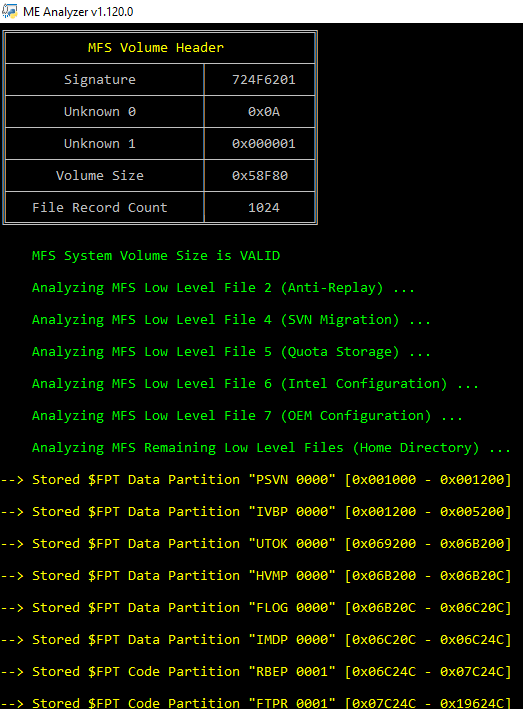The height and width of the screenshot is (709, 523).
Task: Select the Signature value 724F6201
Action: coord(264,80)
